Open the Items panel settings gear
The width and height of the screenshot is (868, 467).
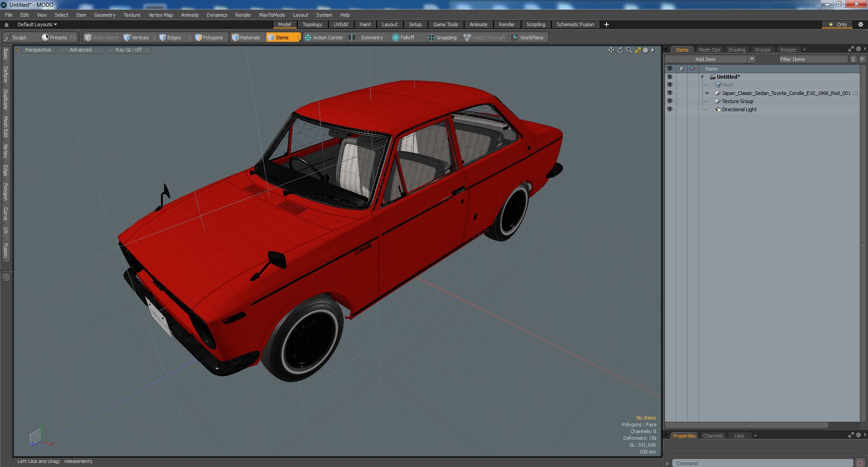[858, 49]
